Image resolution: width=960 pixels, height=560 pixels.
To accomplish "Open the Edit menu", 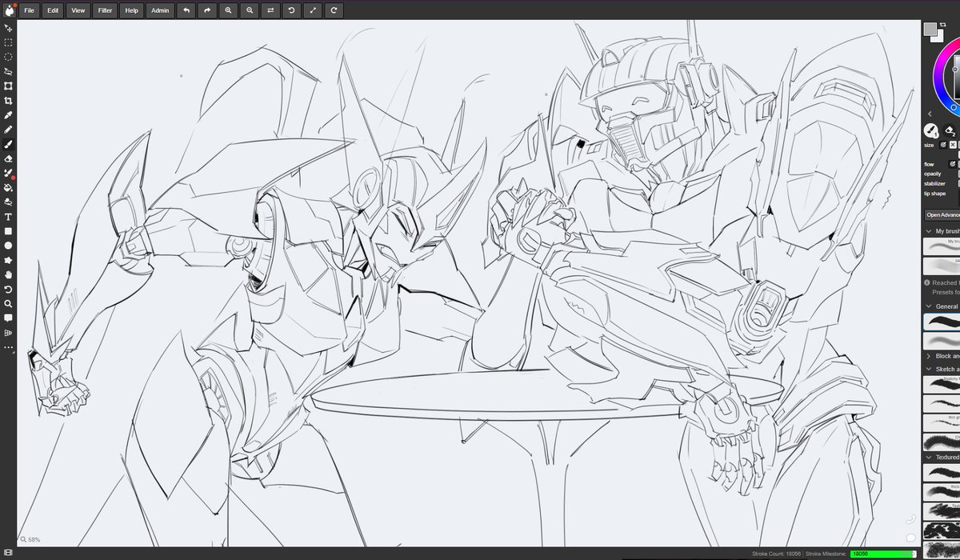I will 53,10.
